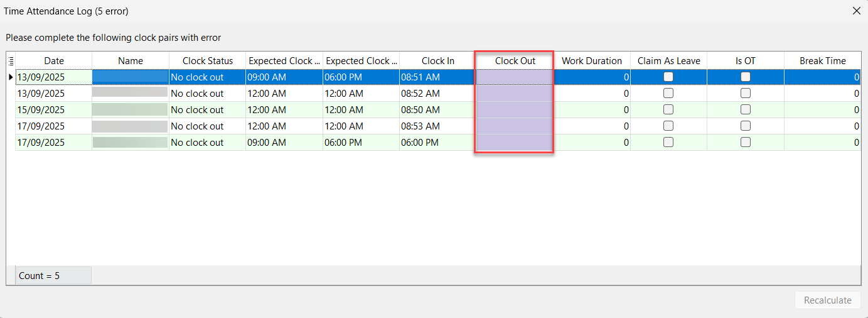Screen dimensions: 868x318
Task: Select the Clock Out column header
Action: (515, 61)
